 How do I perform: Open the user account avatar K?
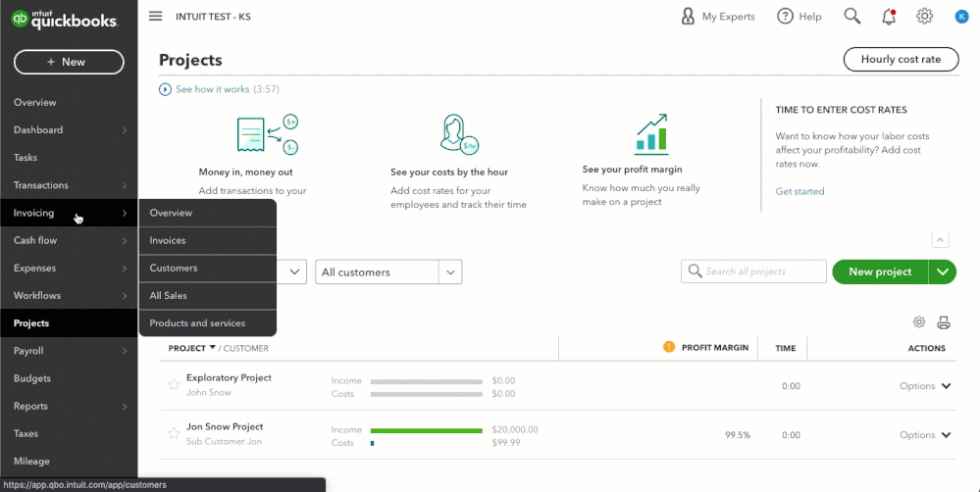pos(961,17)
